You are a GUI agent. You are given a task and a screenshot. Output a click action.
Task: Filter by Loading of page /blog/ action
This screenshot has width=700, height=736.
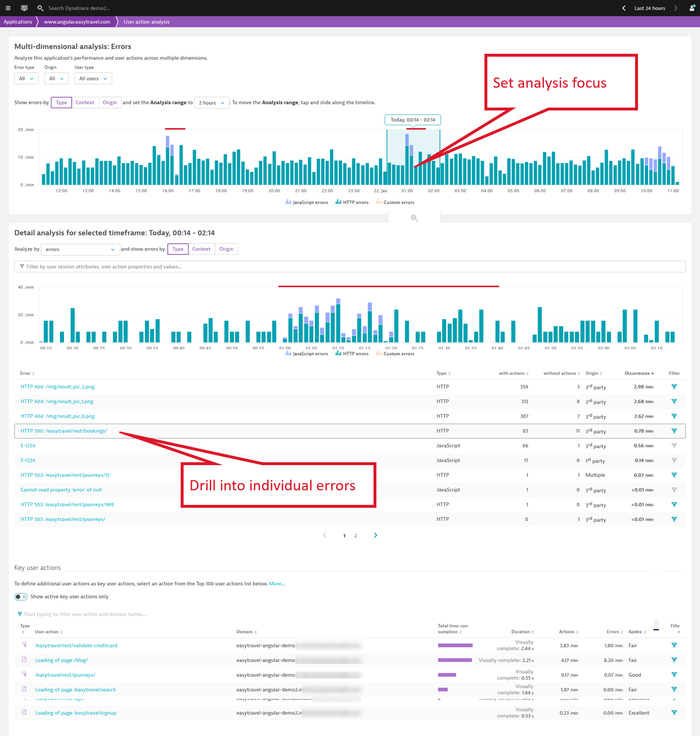tap(674, 660)
